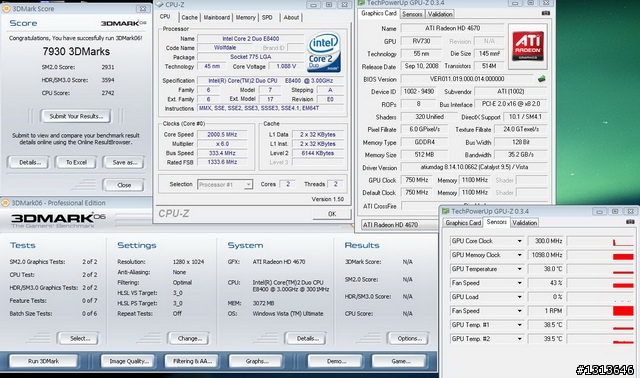Switch to the About tab in CPU-Z
This screenshot has width=640, height=378.
tap(291, 18)
